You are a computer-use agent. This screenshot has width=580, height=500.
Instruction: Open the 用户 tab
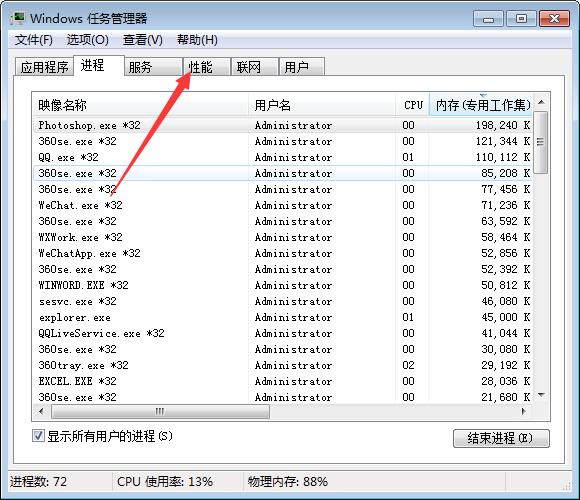click(x=301, y=67)
